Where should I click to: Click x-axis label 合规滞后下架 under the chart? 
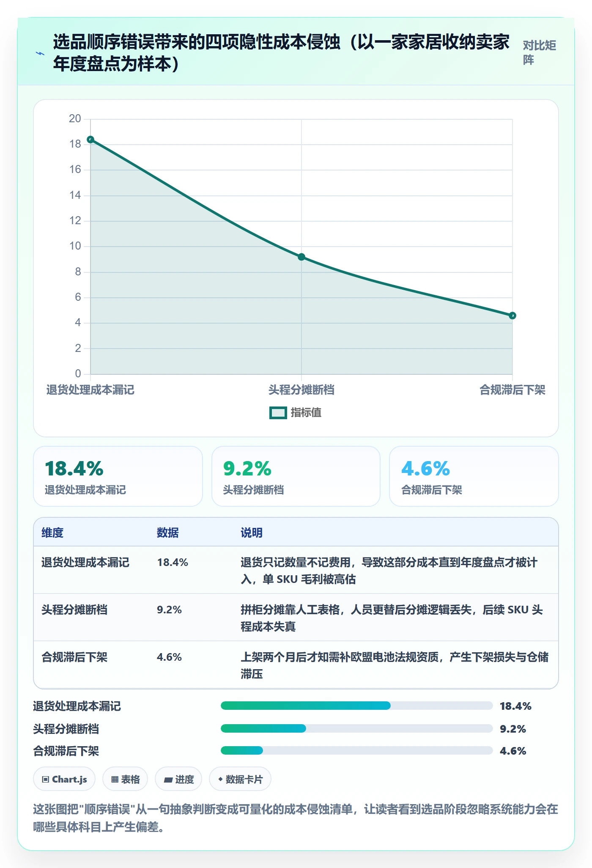(x=513, y=390)
